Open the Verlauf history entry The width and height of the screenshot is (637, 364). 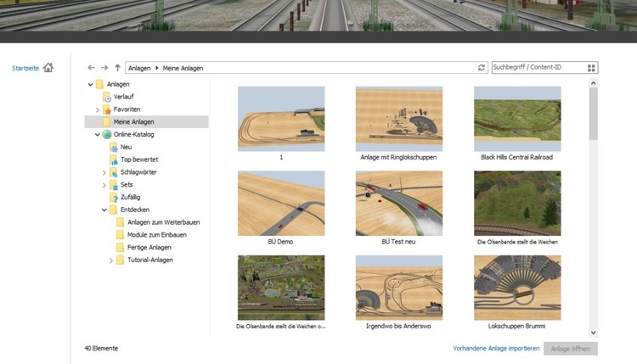pyautogui.click(x=122, y=97)
